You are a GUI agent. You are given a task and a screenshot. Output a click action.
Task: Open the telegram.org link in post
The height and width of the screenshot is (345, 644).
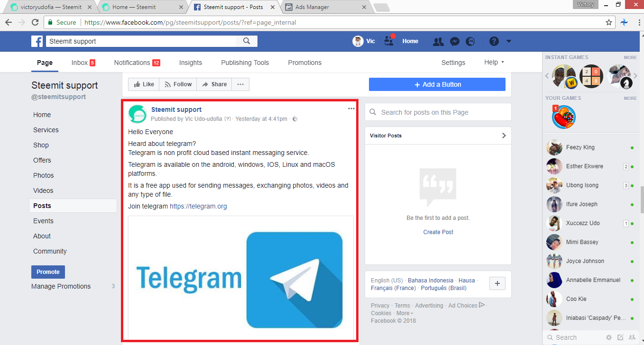pos(198,206)
